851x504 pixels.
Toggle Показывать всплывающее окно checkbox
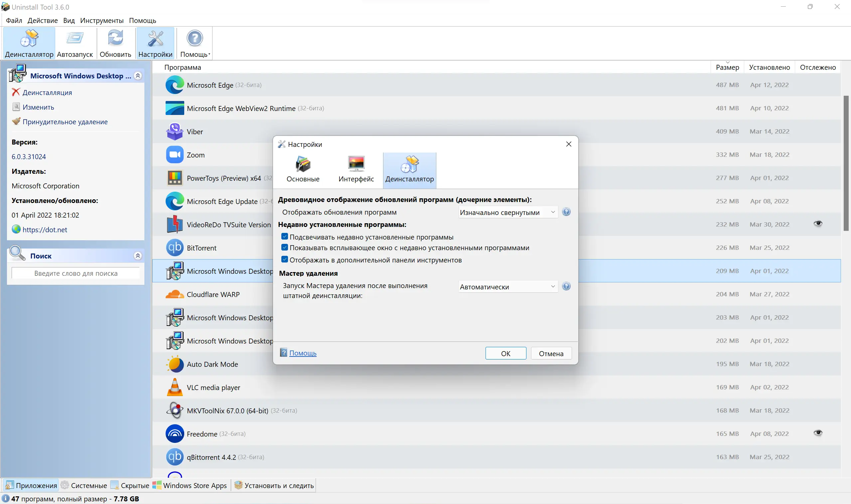[x=285, y=248]
